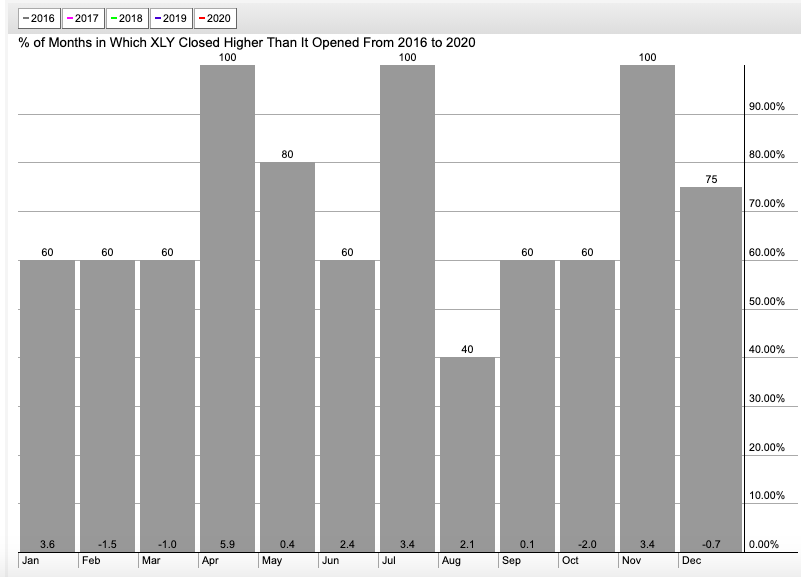Click the 75 label above December bar
This screenshot has height=577, width=801.
[711, 179]
